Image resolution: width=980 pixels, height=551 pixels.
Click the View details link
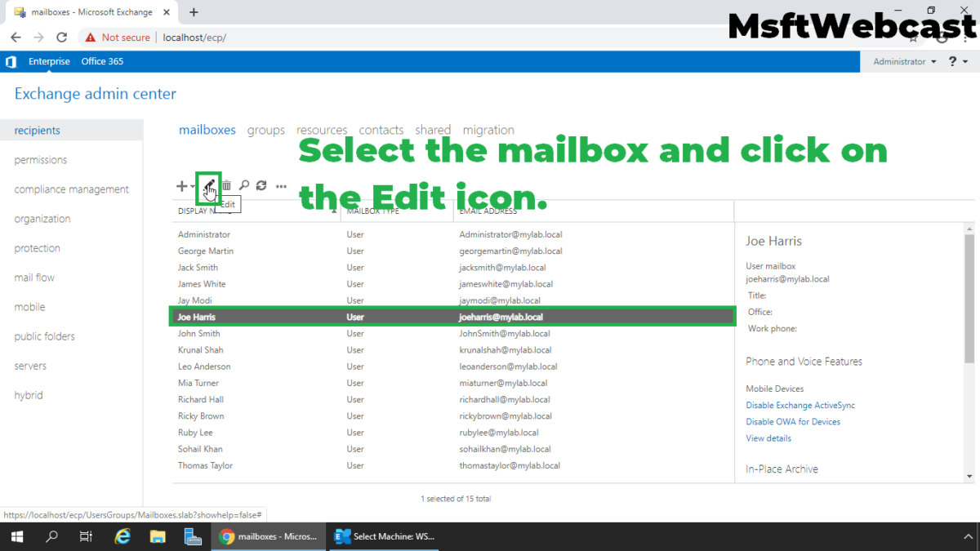click(768, 438)
